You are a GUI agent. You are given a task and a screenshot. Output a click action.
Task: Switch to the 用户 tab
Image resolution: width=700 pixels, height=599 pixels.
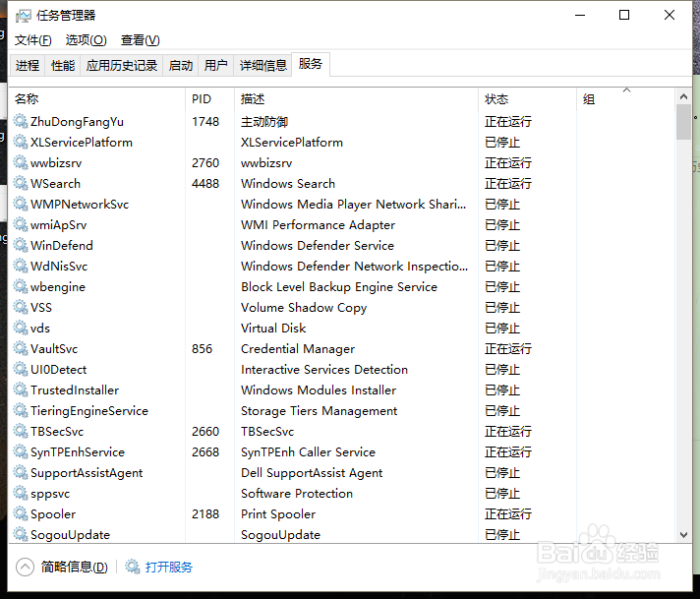click(x=215, y=66)
